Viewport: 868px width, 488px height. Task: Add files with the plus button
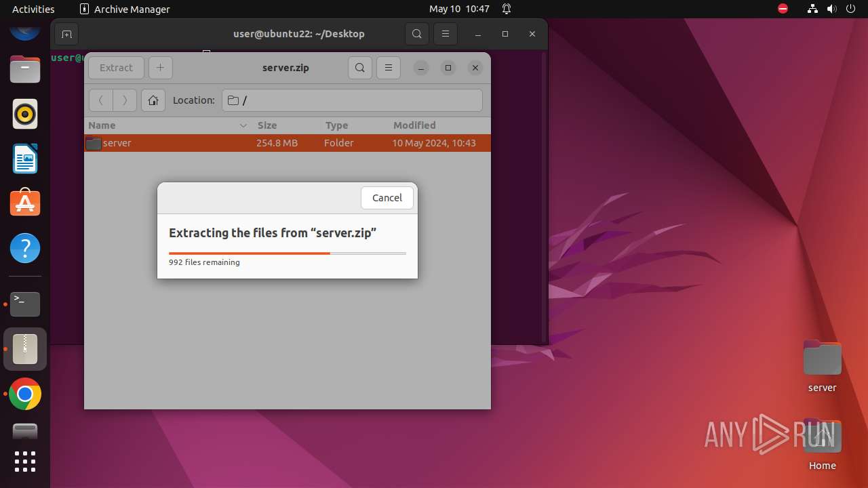[160, 68]
